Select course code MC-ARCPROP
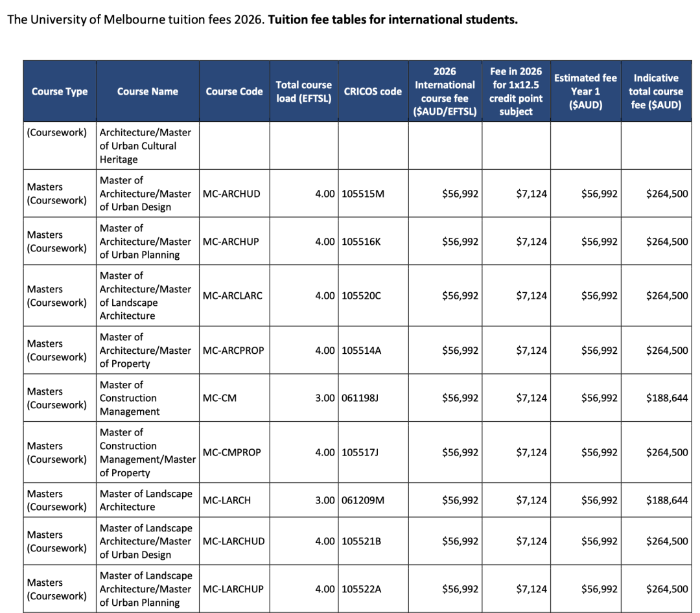700x613 pixels. [233, 351]
